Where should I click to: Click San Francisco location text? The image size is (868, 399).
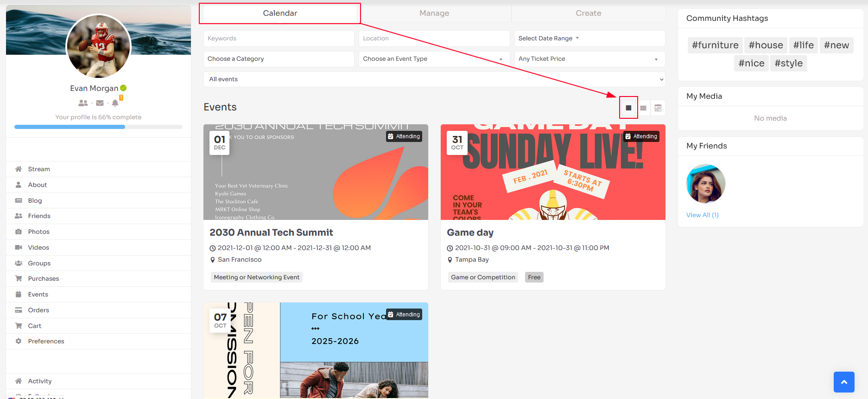(x=240, y=260)
